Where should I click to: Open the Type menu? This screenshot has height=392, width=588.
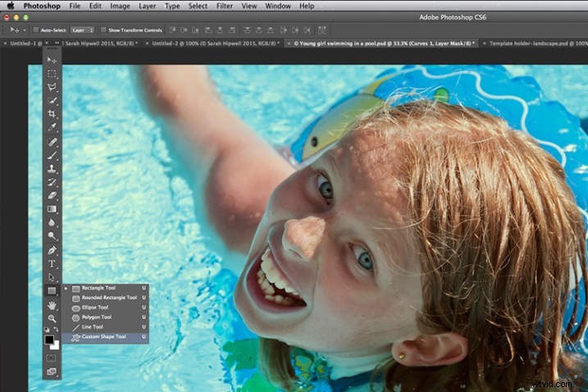172,6
